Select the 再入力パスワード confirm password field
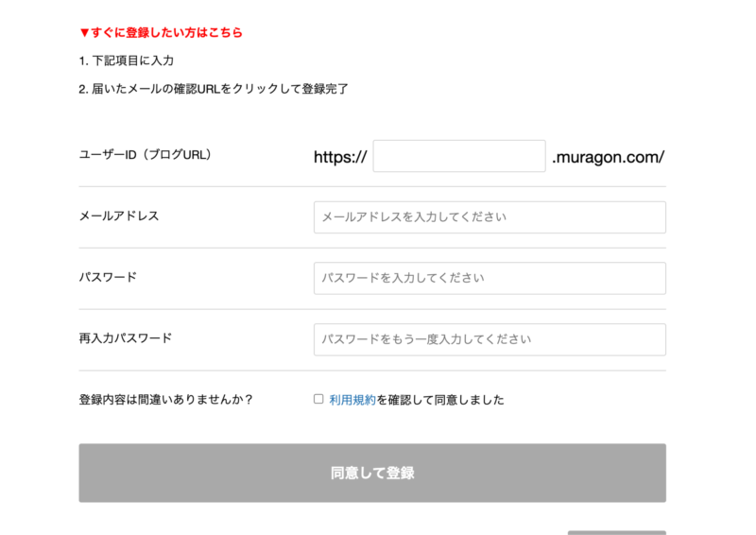756x535 pixels. point(490,339)
